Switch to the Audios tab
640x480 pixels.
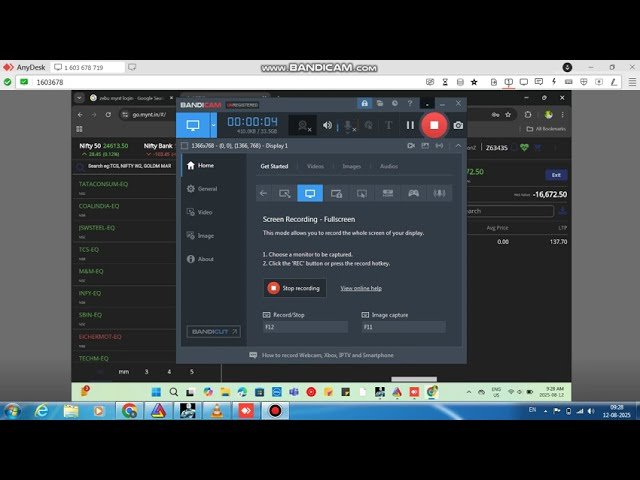point(389,166)
